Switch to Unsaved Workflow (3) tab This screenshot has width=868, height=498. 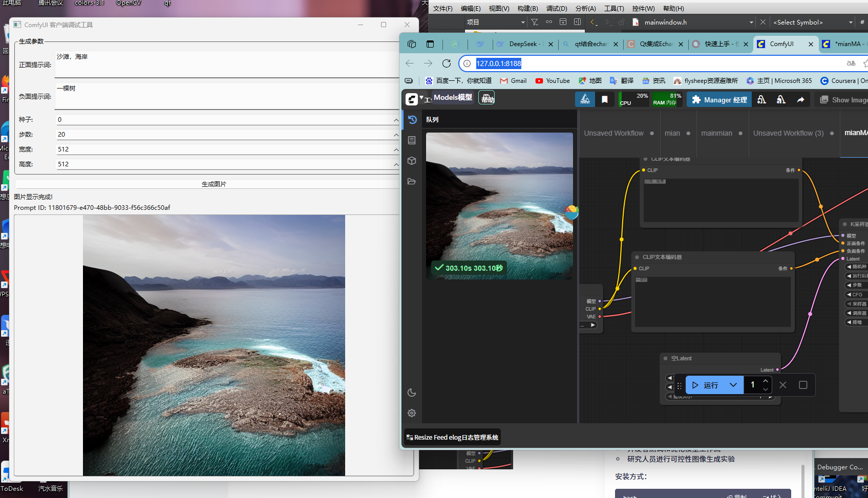click(x=788, y=133)
